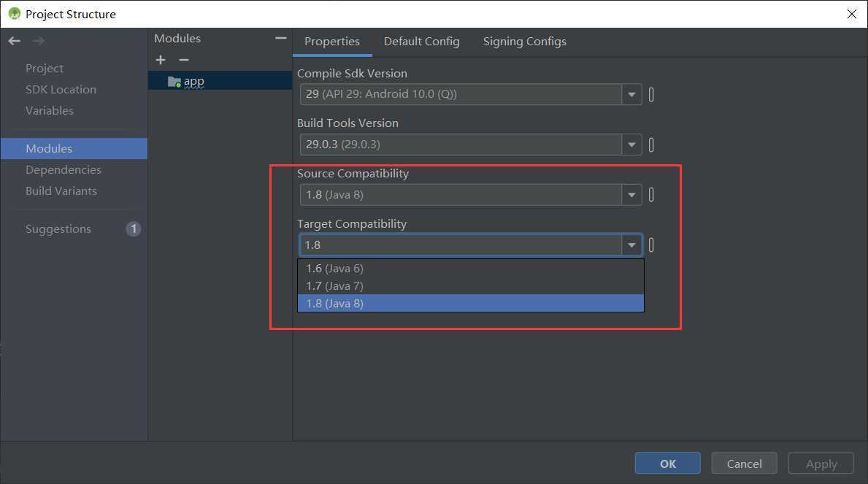The height and width of the screenshot is (484, 868).
Task: Click the Cancel button
Action: pyautogui.click(x=744, y=464)
